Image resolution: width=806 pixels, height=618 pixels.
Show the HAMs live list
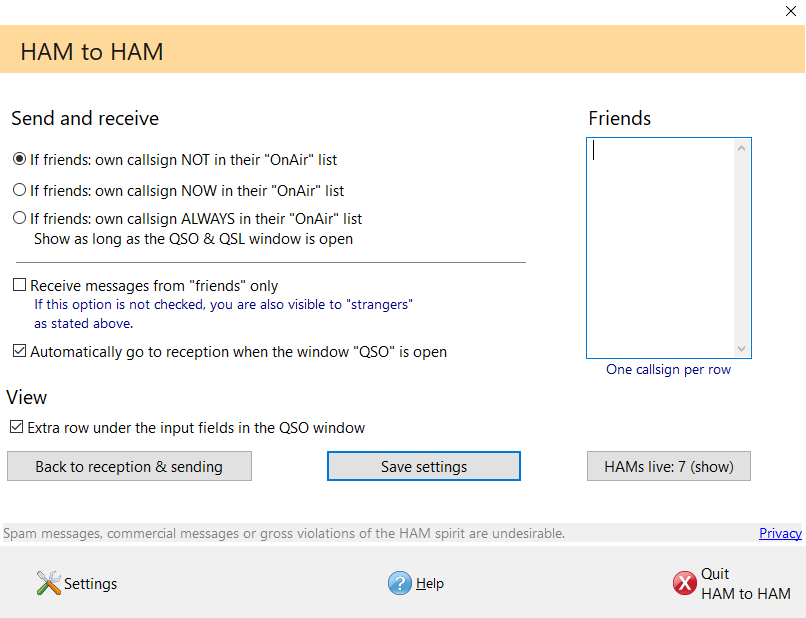(668, 466)
